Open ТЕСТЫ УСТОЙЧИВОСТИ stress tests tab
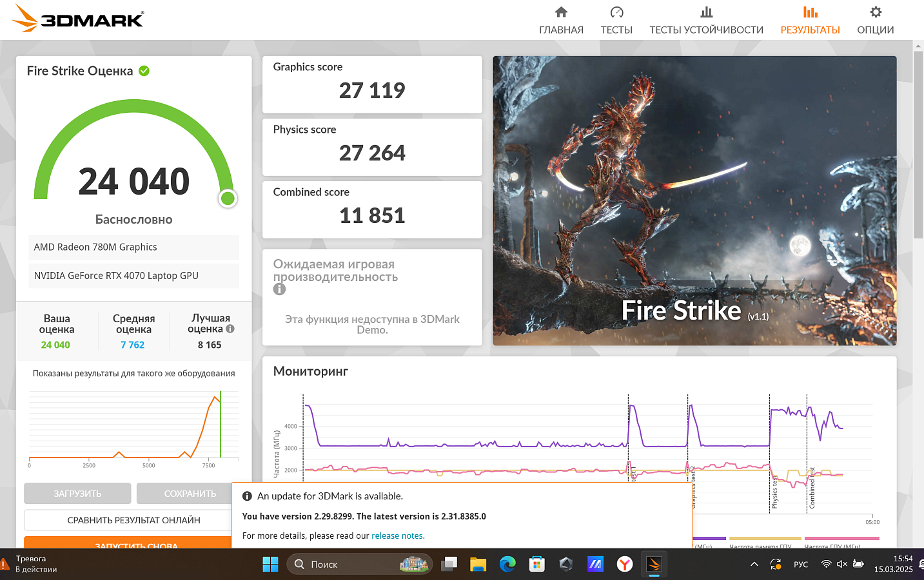The image size is (924, 580). pyautogui.click(x=706, y=21)
